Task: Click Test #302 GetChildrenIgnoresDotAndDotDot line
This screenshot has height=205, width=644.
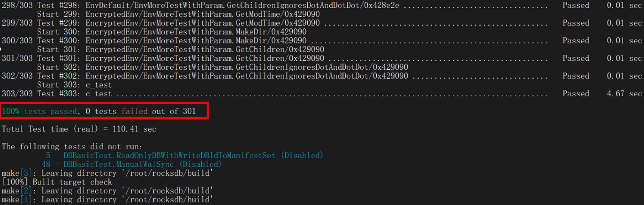Action: pos(322,76)
